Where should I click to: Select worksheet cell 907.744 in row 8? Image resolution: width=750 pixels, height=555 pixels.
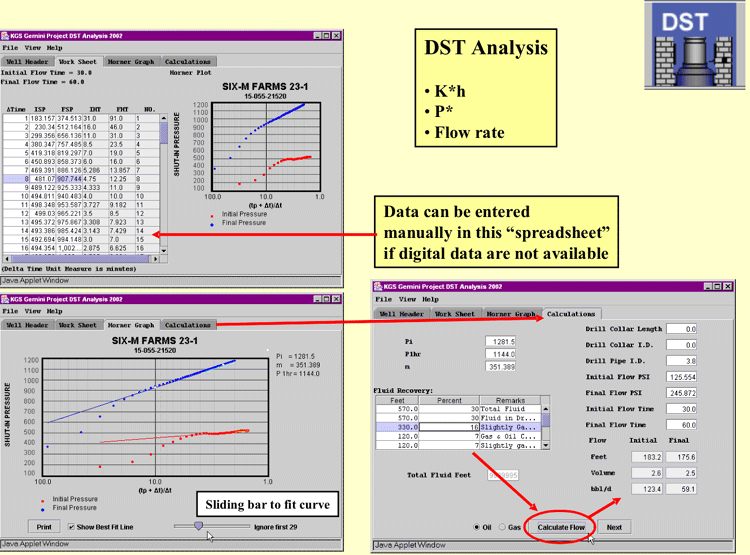coord(69,179)
